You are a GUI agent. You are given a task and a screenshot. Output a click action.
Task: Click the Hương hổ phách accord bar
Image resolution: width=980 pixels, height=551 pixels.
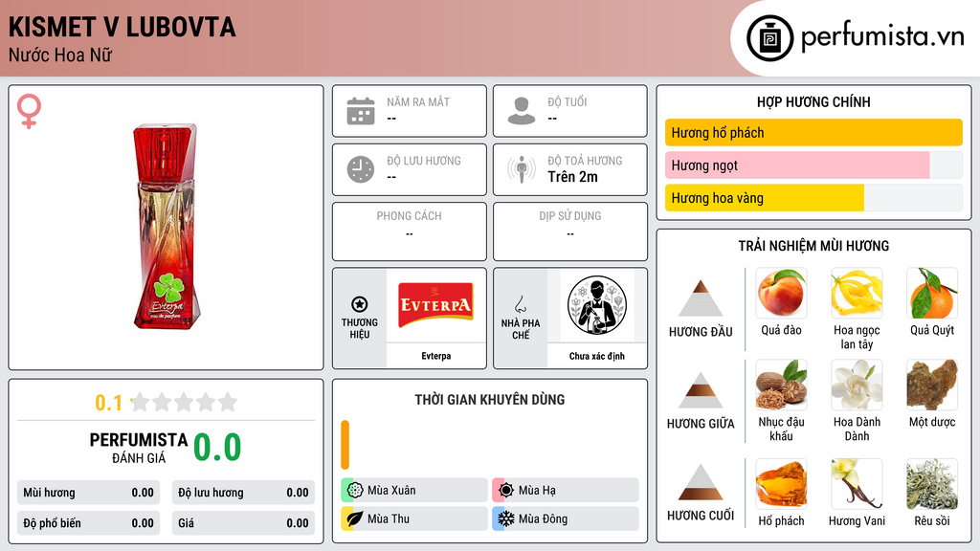click(813, 132)
